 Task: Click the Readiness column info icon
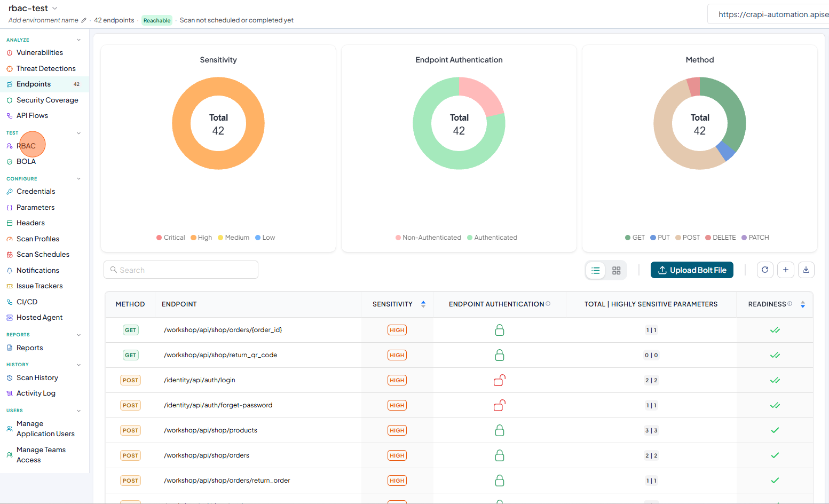[x=790, y=304]
